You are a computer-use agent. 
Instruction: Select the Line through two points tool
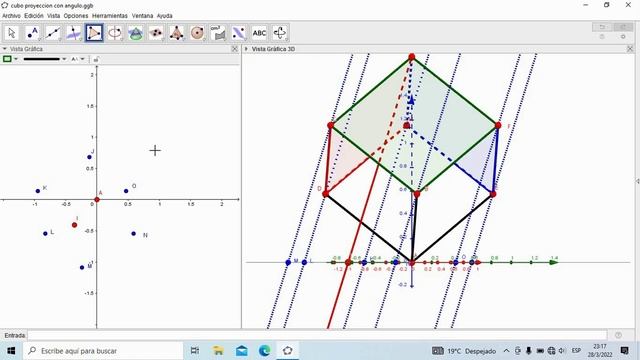(53, 33)
